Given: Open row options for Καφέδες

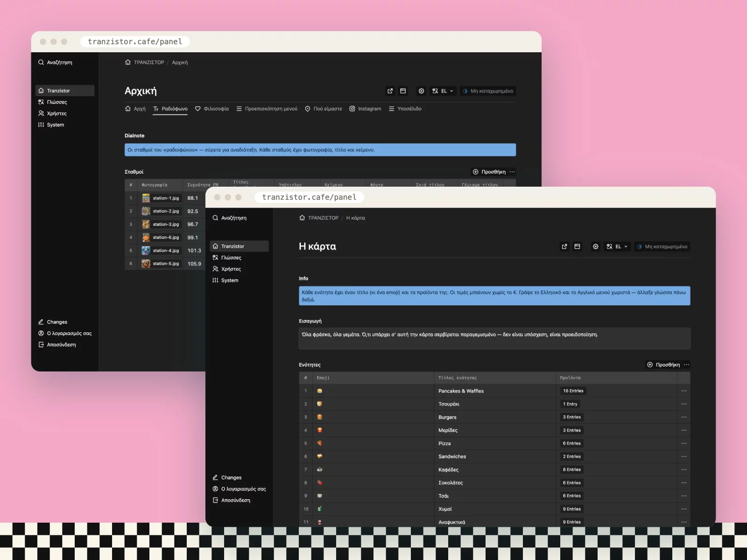Looking at the screenshot, I should point(684,469).
